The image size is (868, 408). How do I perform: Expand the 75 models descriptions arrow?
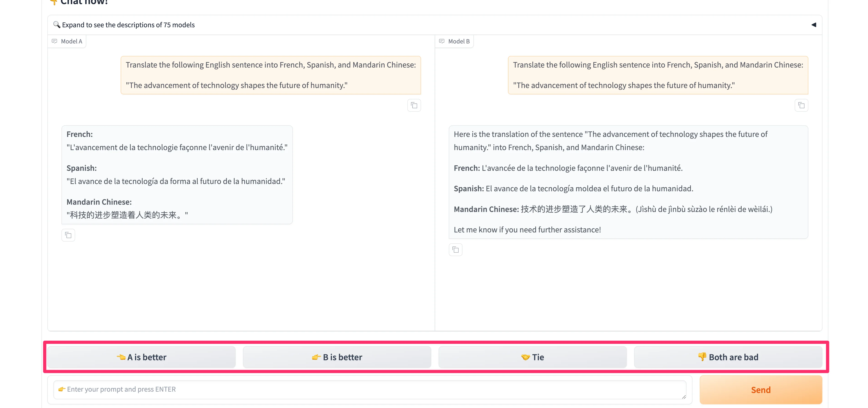tap(813, 25)
